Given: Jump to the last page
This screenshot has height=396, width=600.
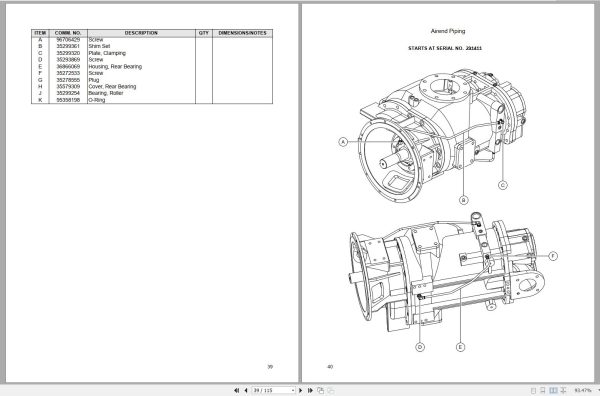Looking at the screenshot, I should coord(310,390).
